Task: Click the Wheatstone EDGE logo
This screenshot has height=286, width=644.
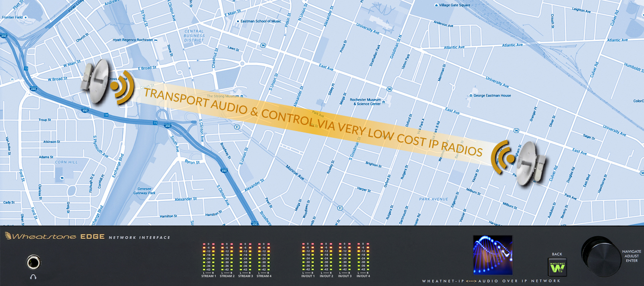Action: coord(55,236)
